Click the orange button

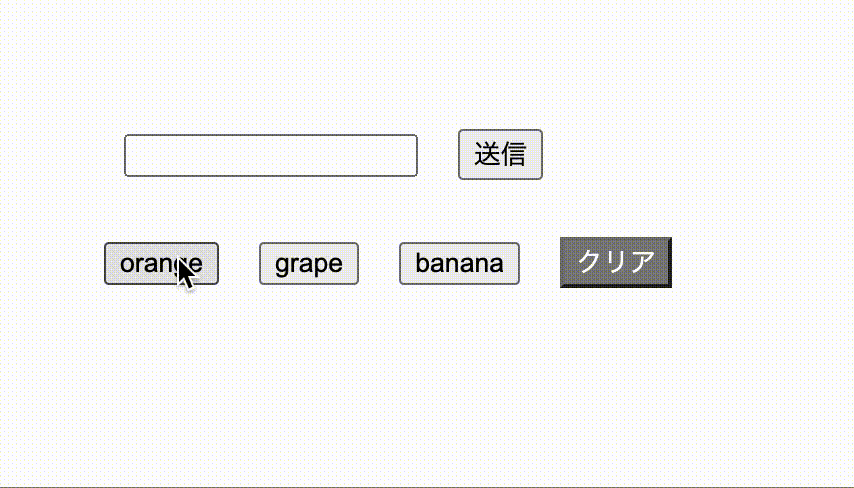click(161, 264)
